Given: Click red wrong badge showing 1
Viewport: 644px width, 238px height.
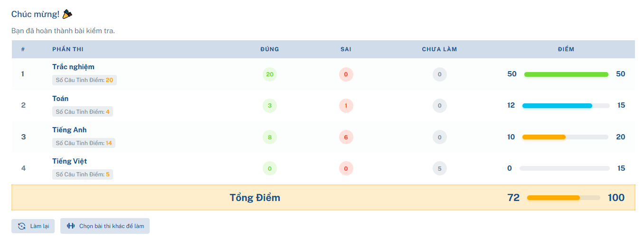Looking at the screenshot, I should click(x=346, y=106).
